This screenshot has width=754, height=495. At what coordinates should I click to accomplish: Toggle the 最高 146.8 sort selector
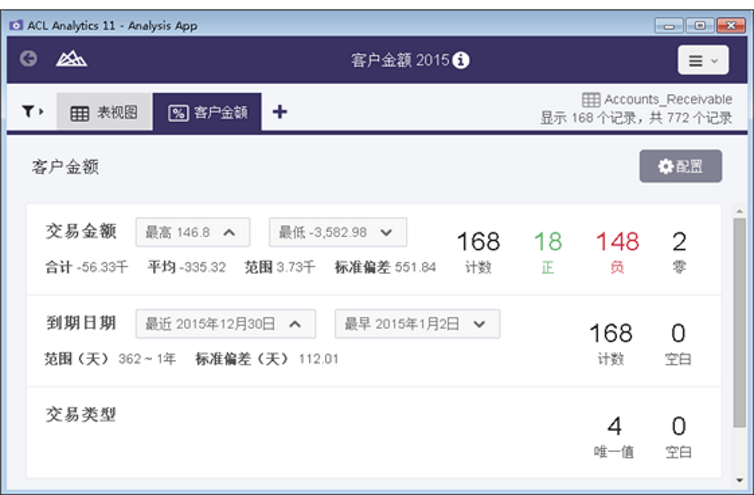pyautogui.click(x=192, y=232)
